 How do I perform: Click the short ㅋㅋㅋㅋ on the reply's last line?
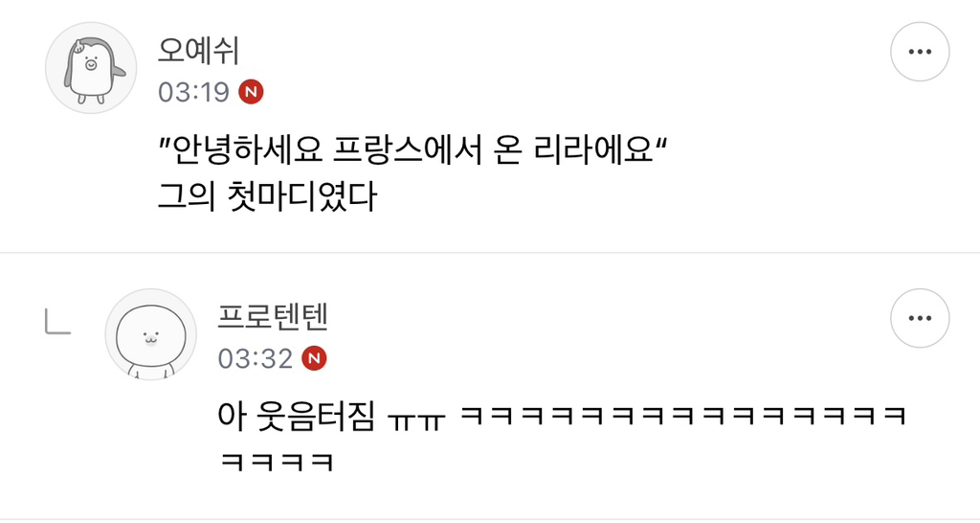coord(278,462)
